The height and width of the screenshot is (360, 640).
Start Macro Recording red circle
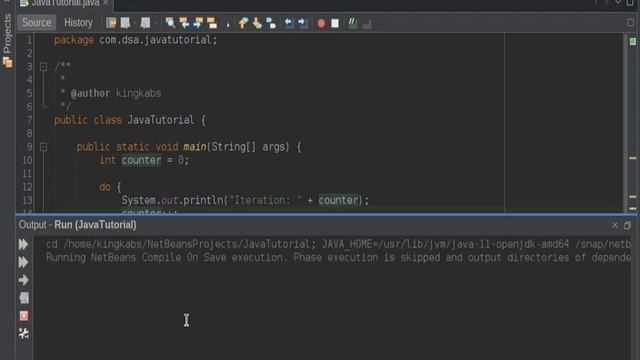pos(321,23)
